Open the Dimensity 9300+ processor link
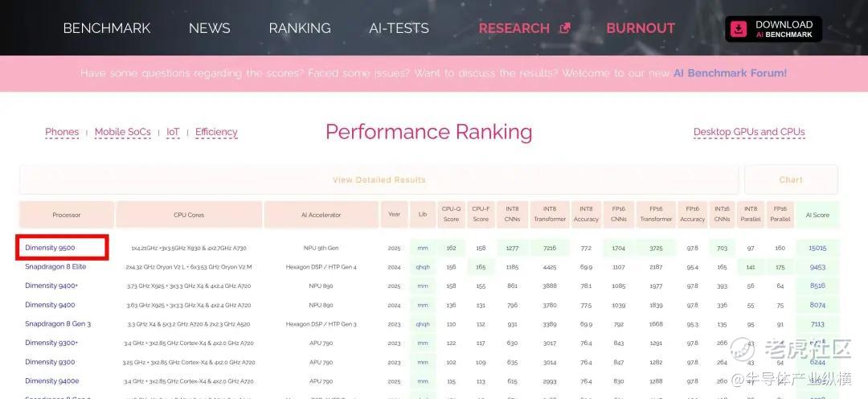Viewport: 868px width, 399px height. pyautogui.click(x=51, y=343)
